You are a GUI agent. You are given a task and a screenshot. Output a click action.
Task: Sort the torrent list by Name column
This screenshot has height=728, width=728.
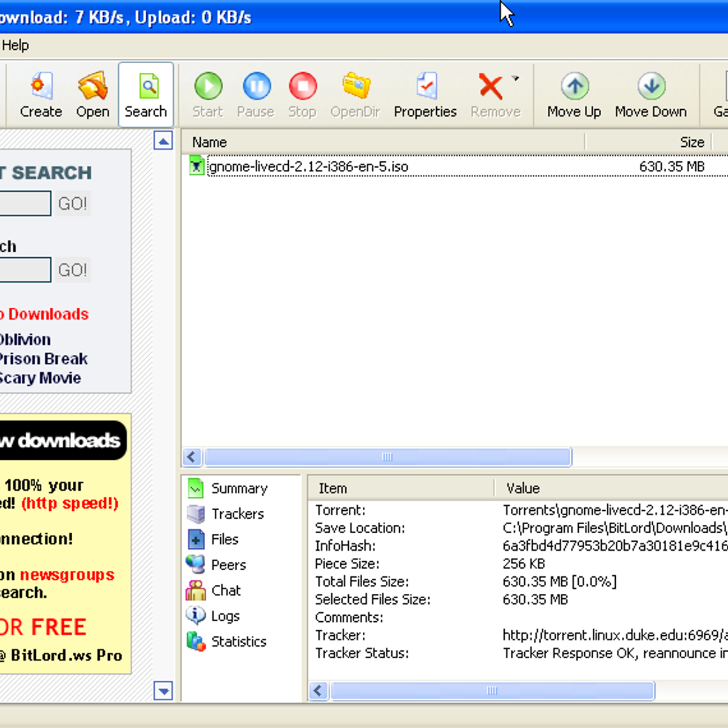click(x=383, y=142)
